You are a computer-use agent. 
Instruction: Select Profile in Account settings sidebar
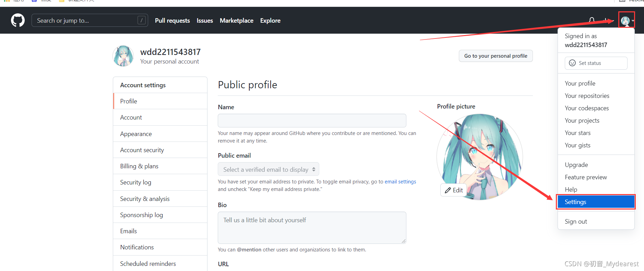pyautogui.click(x=160, y=101)
